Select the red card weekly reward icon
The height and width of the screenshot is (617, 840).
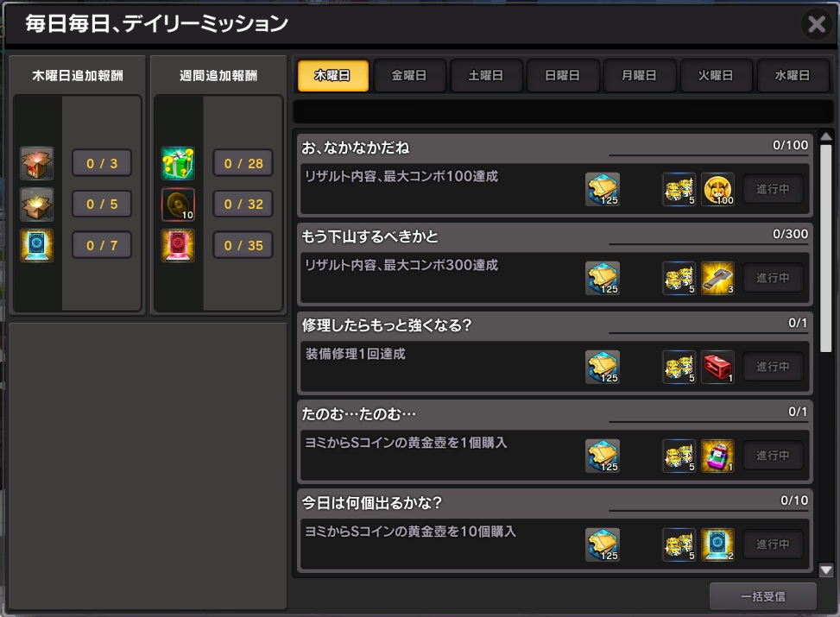pyautogui.click(x=178, y=245)
